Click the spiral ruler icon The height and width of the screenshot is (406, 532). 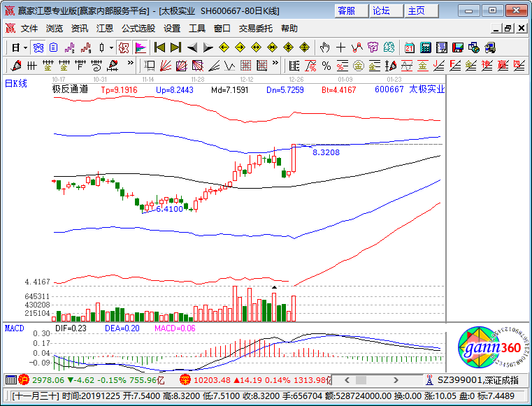coord(96,66)
